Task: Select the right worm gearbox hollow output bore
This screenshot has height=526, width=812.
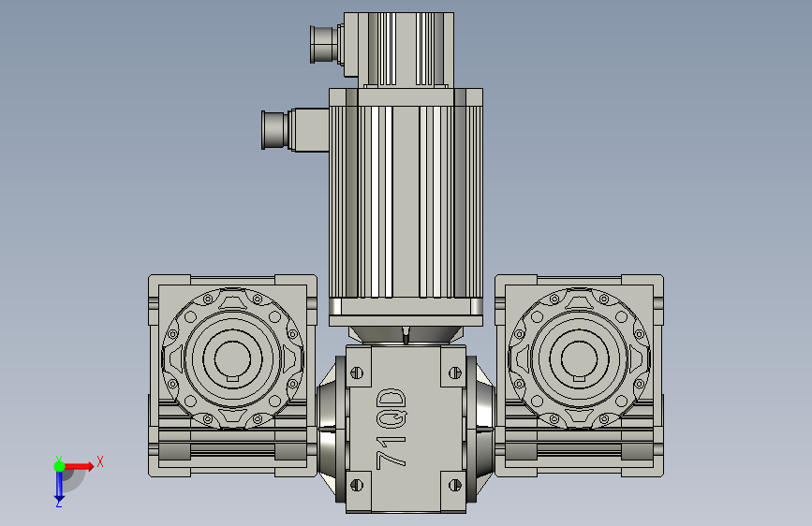Action: pos(579,358)
